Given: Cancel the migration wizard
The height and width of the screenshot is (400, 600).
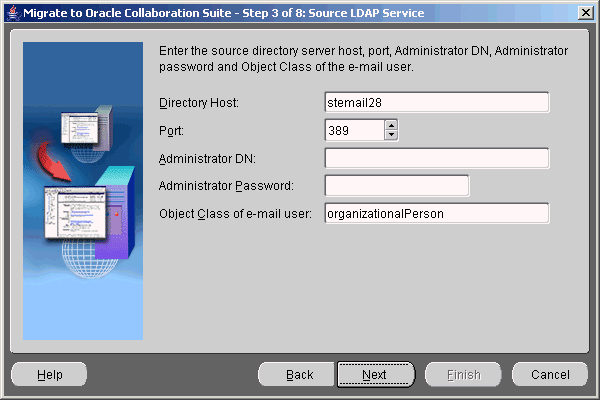Looking at the screenshot, I should pyautogui.click(x=550, y=374).
